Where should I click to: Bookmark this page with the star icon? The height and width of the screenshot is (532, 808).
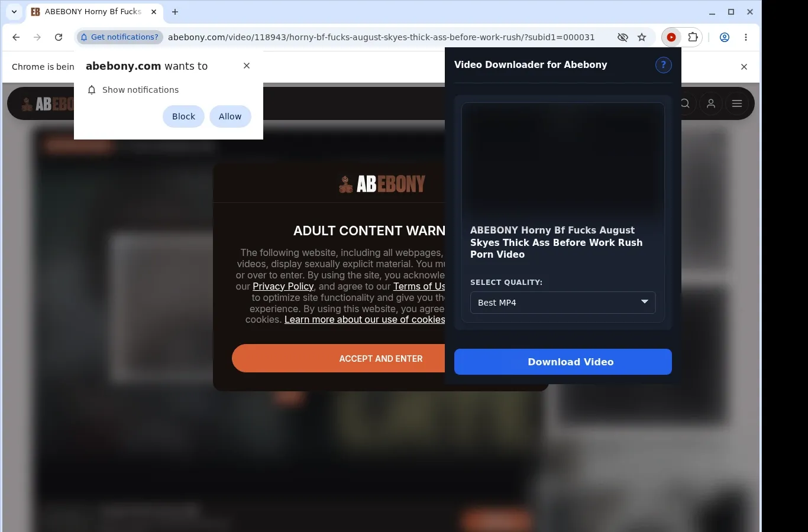point(642,37)
